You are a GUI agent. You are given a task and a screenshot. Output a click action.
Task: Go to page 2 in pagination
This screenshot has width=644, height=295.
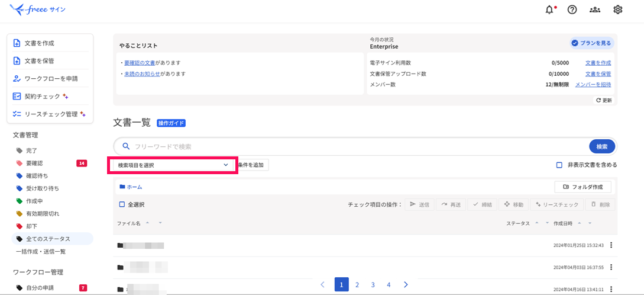[357, 284]
